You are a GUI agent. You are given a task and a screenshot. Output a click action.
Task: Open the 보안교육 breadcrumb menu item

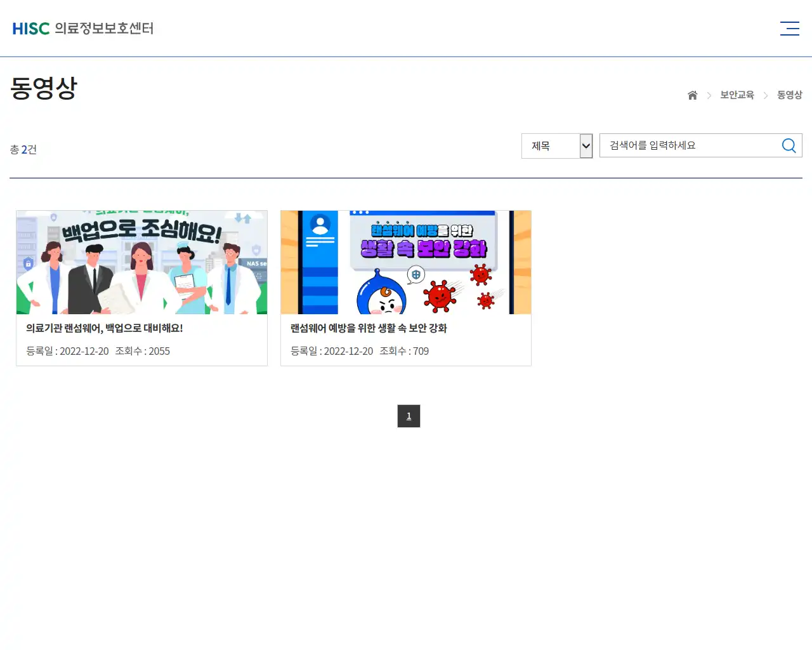(737, 95)
